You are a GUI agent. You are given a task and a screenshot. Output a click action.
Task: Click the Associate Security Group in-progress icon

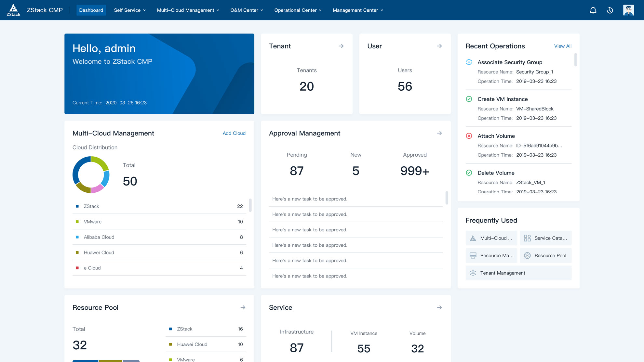pos(469,62)
